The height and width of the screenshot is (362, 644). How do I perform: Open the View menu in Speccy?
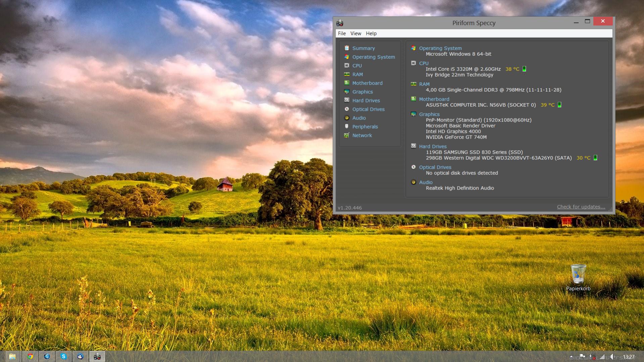(356, 34)
